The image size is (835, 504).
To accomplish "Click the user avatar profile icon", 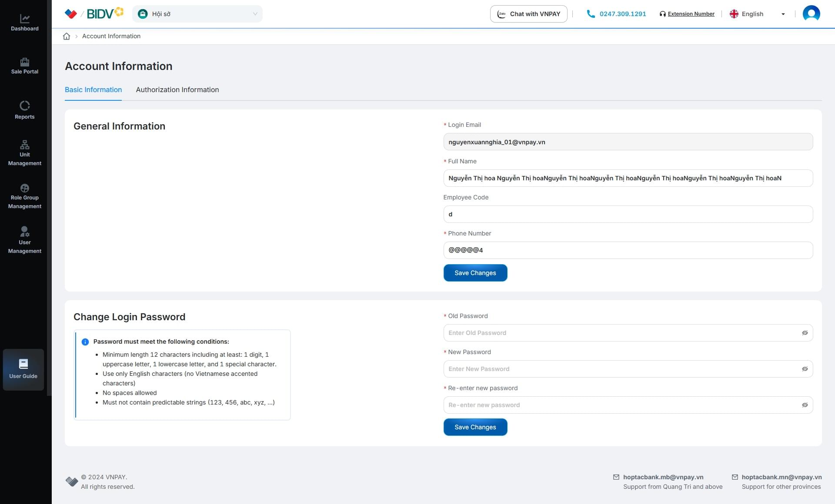I will [811, 14].
